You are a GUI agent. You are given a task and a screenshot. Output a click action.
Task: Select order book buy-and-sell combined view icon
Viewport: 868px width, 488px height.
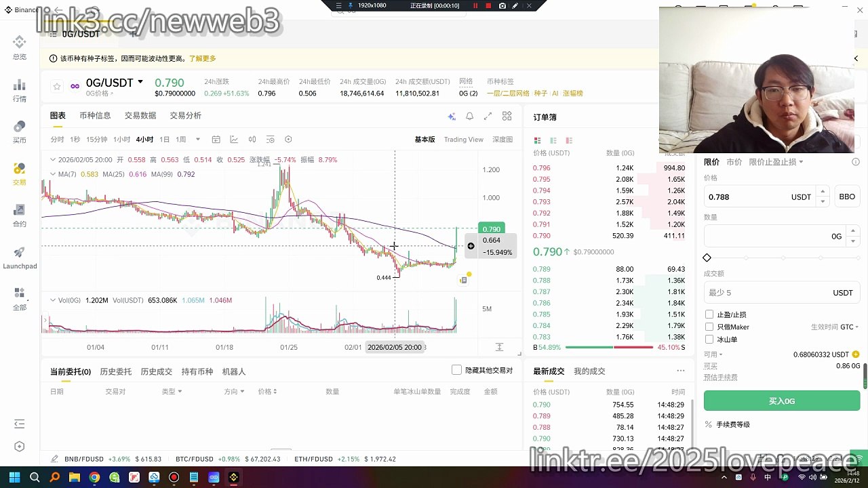click(538, 140)
